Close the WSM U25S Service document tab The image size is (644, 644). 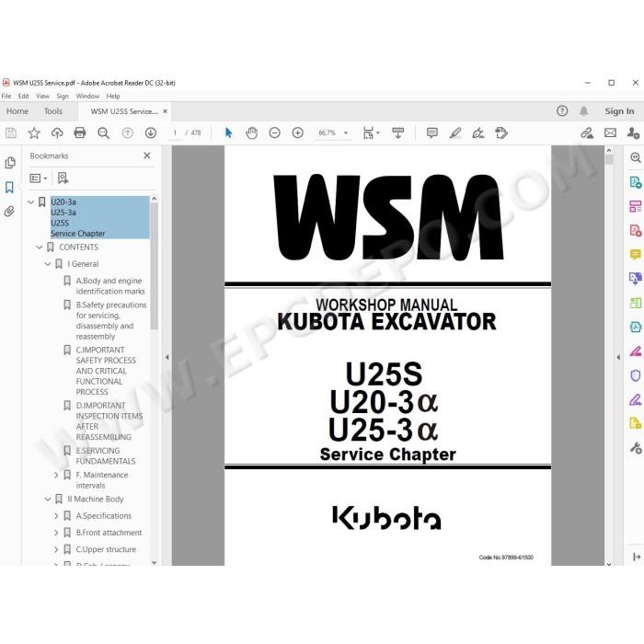click(165, 111)
